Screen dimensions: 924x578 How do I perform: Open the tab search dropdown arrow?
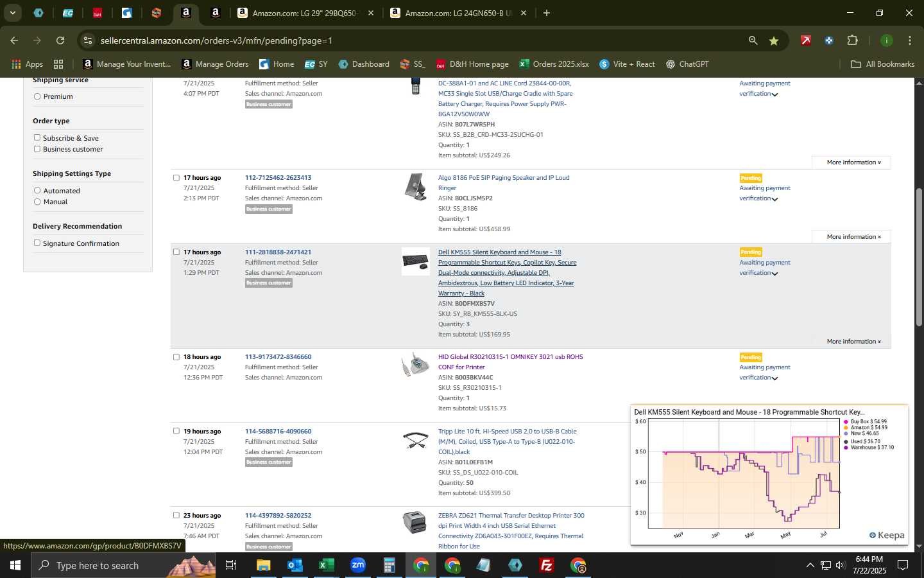pos(12,13)
